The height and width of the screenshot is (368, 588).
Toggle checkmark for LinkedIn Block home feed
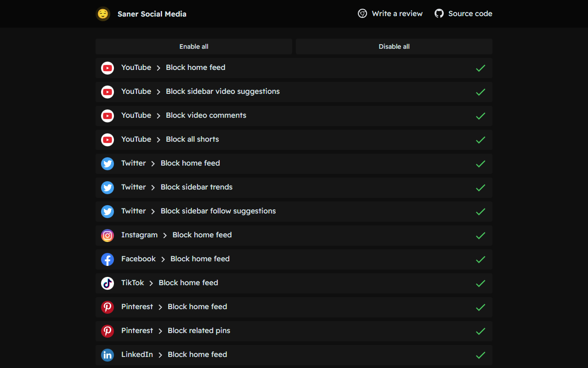pyautogui.click(x=481, y=355)
